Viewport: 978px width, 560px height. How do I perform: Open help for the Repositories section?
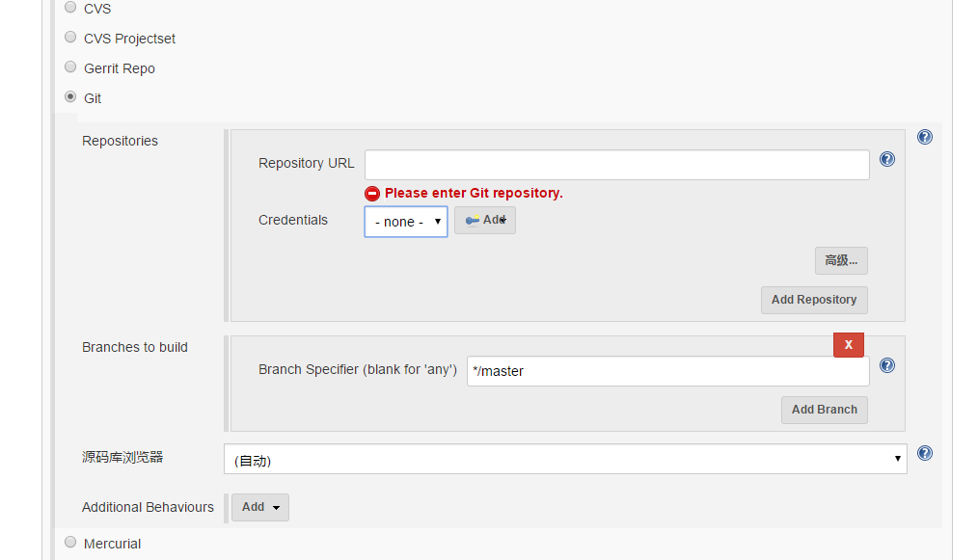[924, 137]
